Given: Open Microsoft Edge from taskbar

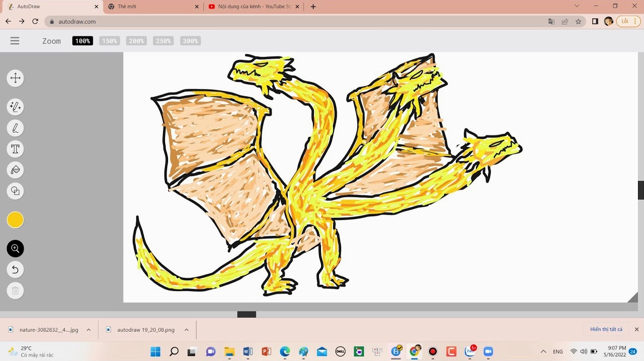Looking at the screenshot, I should (x=285, y=351).
